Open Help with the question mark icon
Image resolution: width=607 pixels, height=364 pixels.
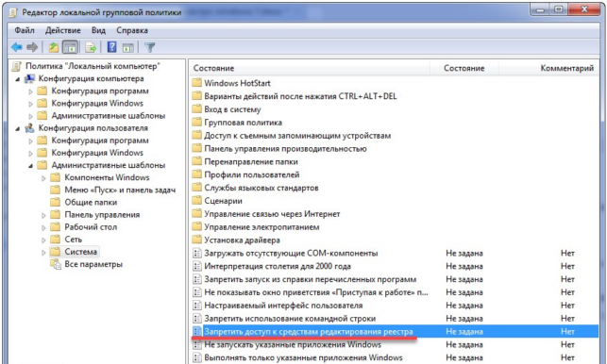coord(112,47)
